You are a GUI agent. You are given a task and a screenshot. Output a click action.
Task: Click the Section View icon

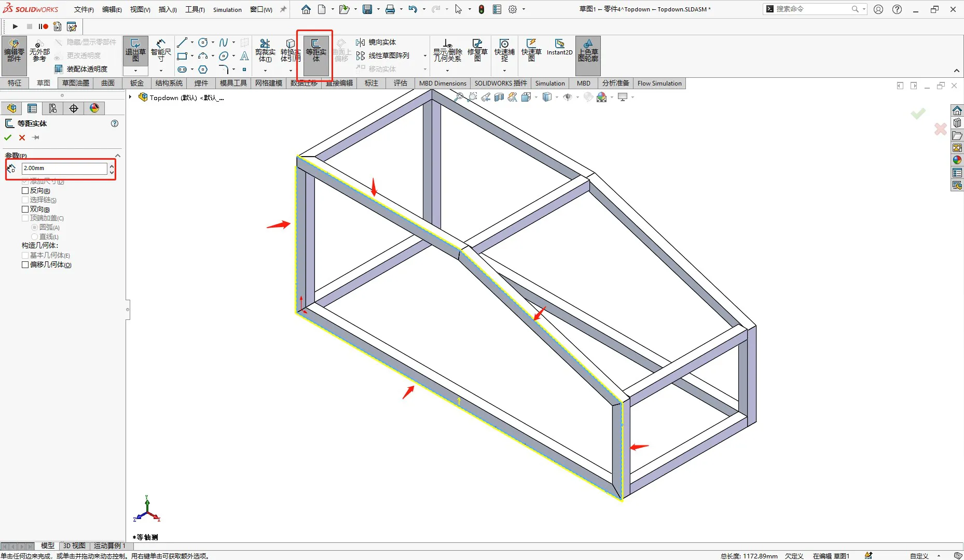point(499,97)
